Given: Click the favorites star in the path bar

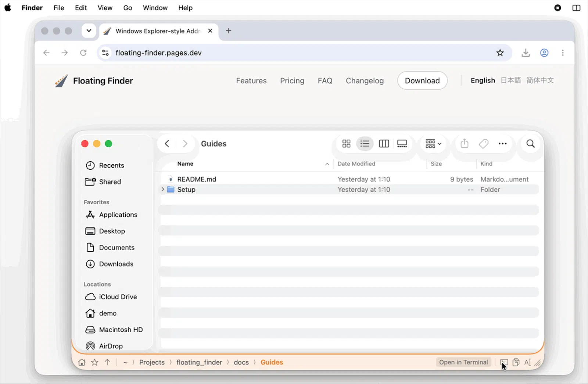Looking at the screenshot, I should pos(94,362).
